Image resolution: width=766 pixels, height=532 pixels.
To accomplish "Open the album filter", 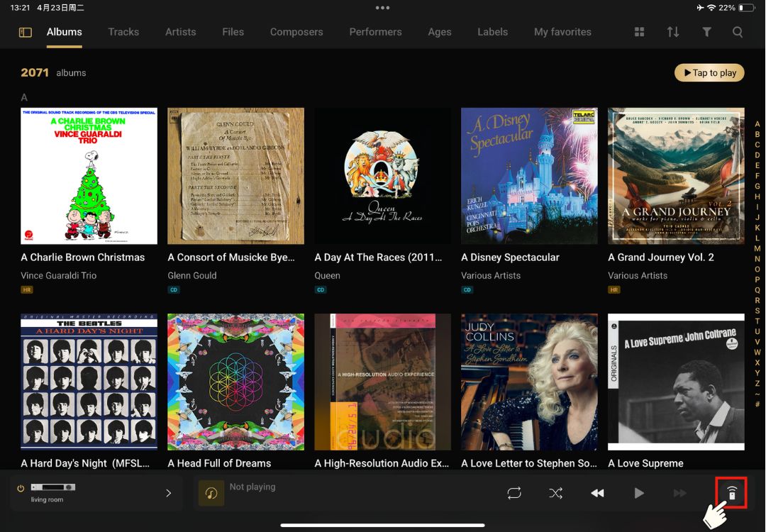I will coord(706,32).
